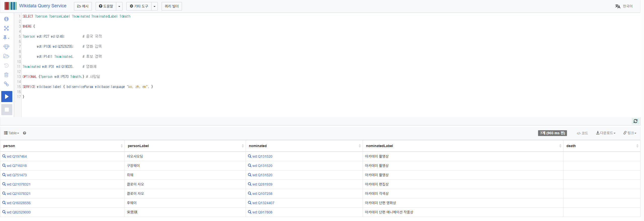Refresh results with the reload icon
This screenshot has width=644, height=221.
(x=635, y=121)
